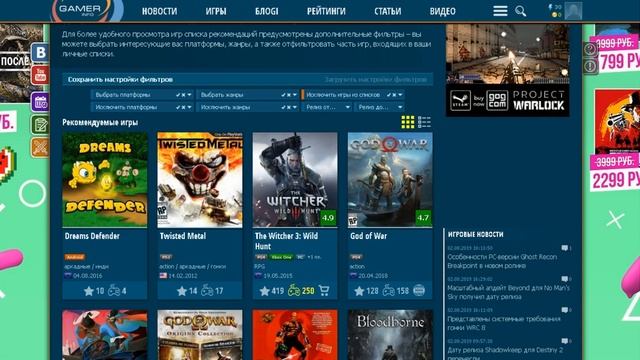Clear 'Исключить игры из списков' filter with X

click(x=394, y=95)
